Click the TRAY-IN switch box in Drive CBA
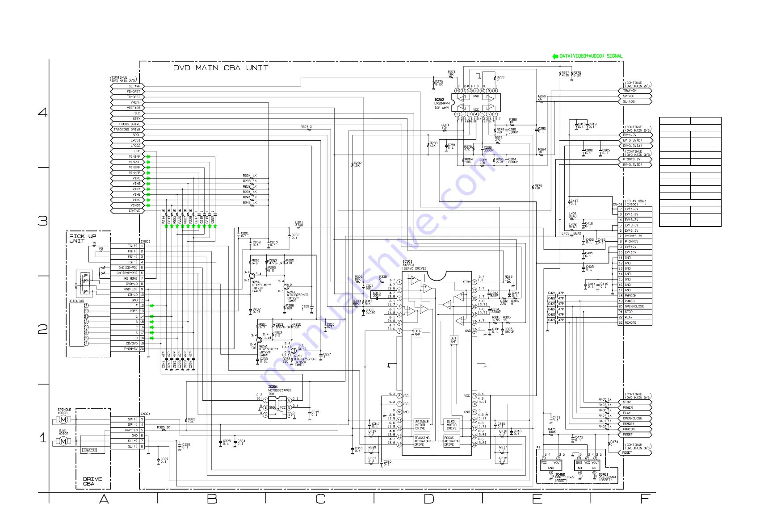 [90, 450]
